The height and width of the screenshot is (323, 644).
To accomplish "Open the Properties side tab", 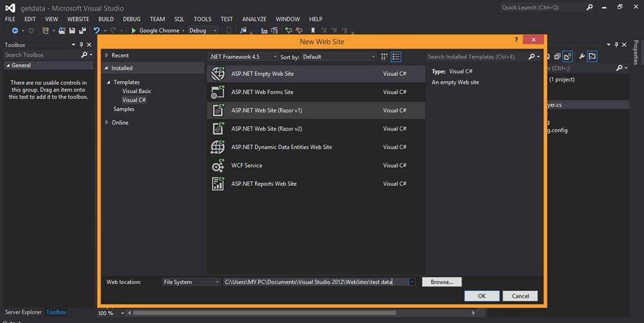I will 636,52.
